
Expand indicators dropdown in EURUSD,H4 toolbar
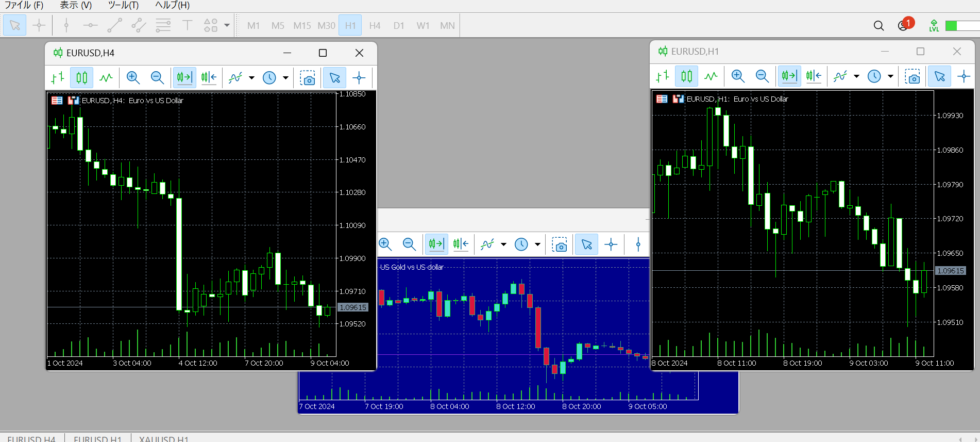251,78
